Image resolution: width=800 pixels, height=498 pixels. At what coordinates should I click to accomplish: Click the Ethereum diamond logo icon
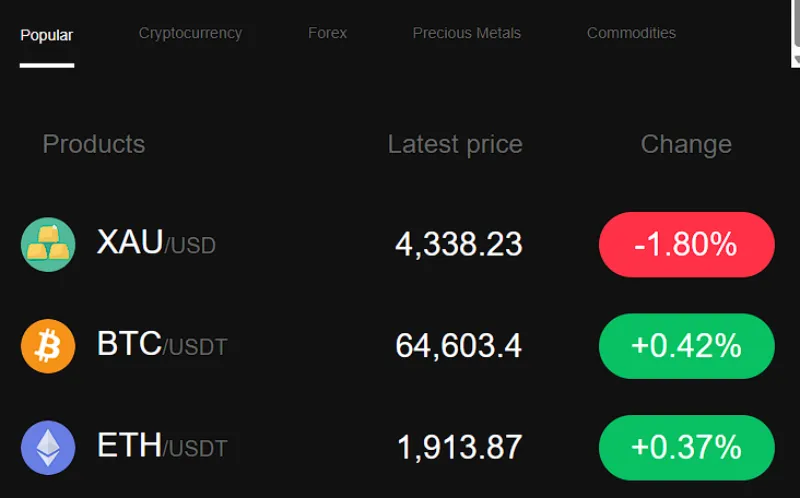(x=48, y=447)
